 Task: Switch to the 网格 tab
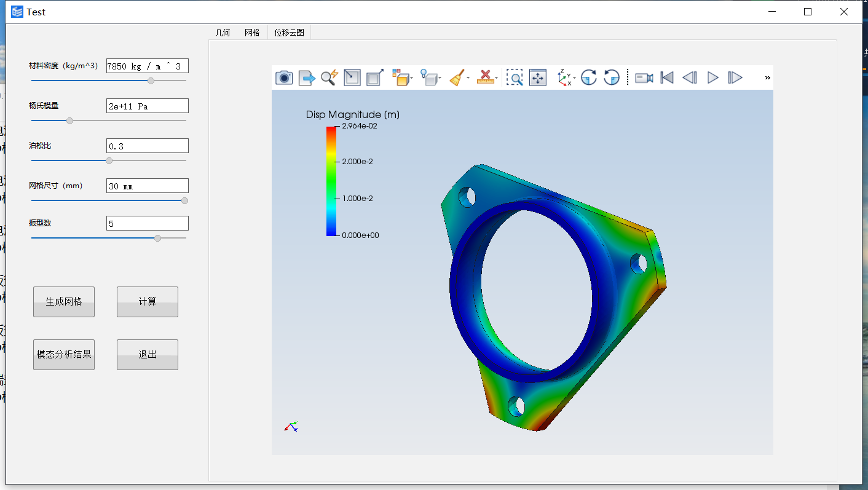pos(252,33)
